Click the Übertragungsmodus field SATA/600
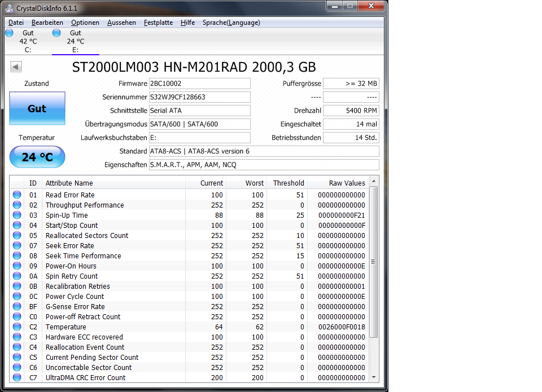 (199, 124)
